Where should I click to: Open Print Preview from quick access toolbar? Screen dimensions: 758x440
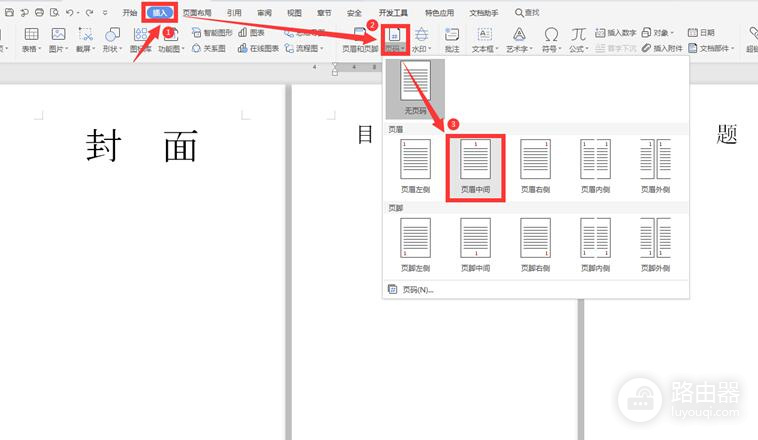(x=54, y=13)
